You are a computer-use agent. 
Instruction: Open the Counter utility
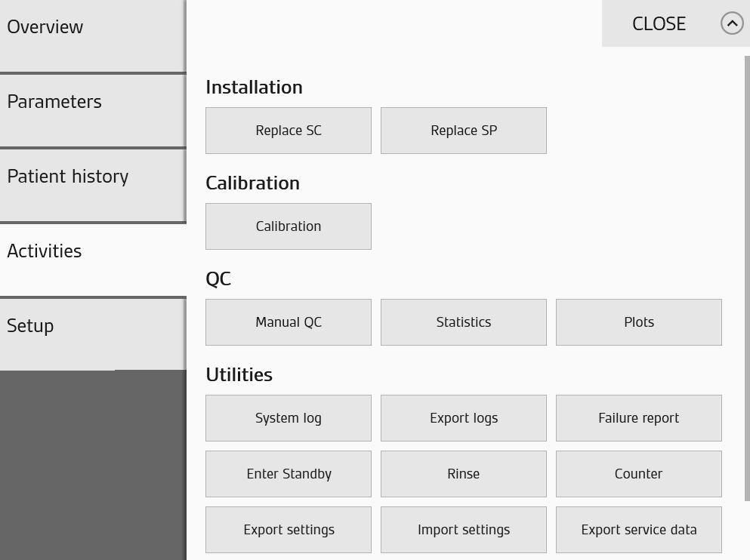[x=638, y=474]
